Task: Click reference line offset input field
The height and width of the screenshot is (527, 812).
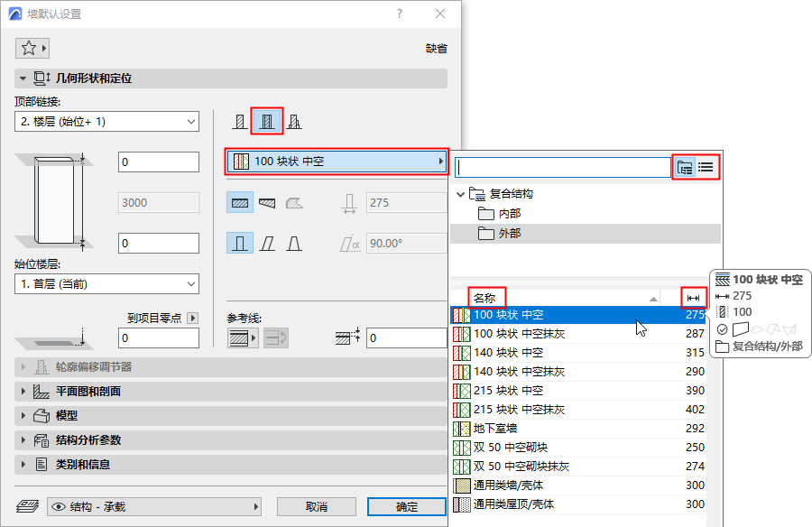Action: (407, 337)
